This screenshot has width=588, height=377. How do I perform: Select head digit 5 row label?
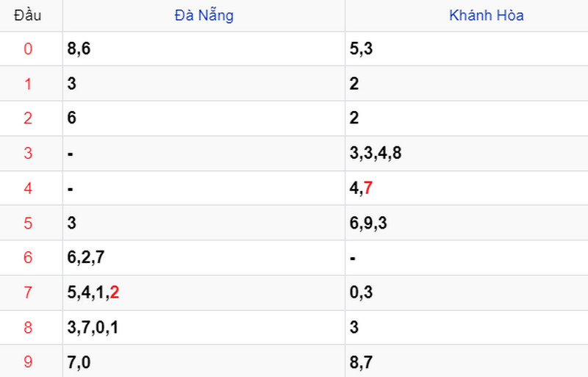28,223
